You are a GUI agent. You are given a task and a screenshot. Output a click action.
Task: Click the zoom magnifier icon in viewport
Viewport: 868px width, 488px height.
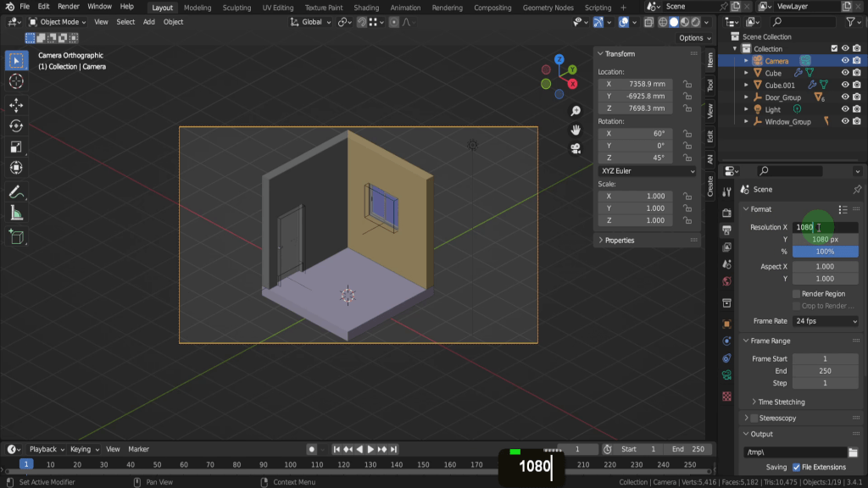pos(576,111)
